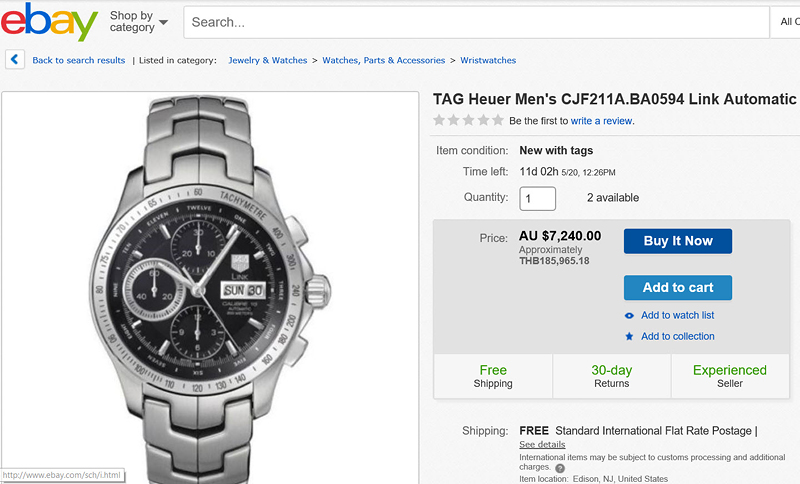This screenshot has width=800, height=484.
Task: Click the question mark help icon near charges
Action: click(560, 467)
